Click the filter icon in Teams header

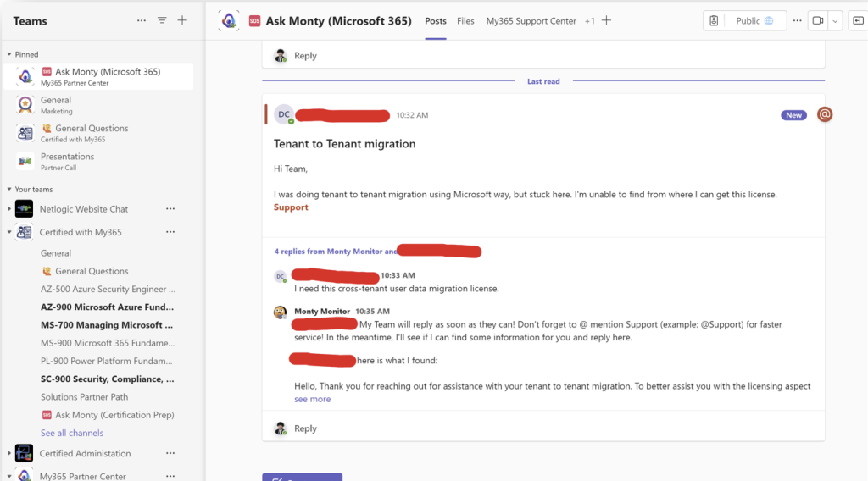tap(162, 20)
